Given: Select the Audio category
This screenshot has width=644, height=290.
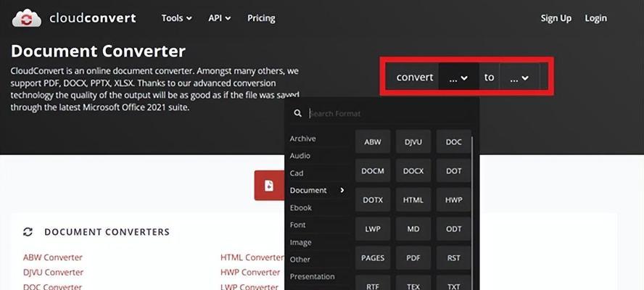Looking at the screenshot, I should click(x=300, y=156).
